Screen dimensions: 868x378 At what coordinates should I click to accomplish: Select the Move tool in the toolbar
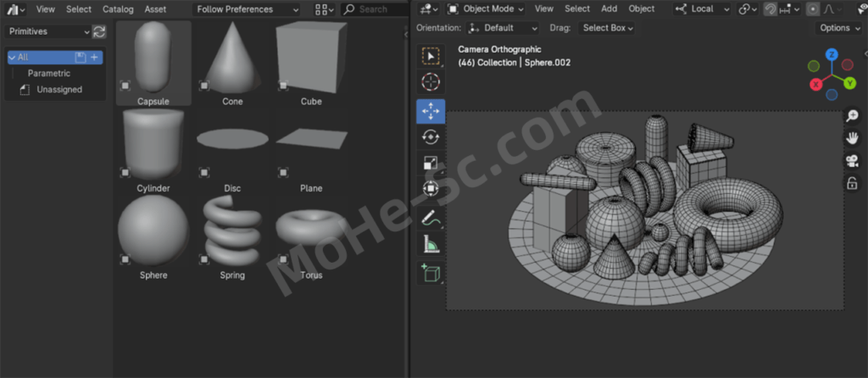click(431, 111)
